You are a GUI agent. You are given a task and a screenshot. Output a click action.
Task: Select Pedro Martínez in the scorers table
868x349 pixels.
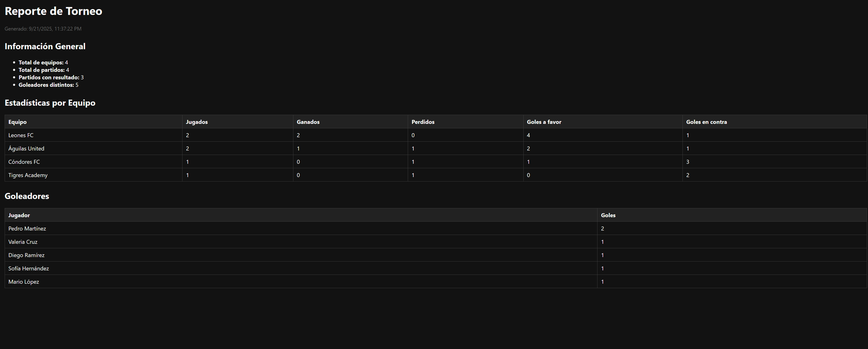(x=27, y=229)
